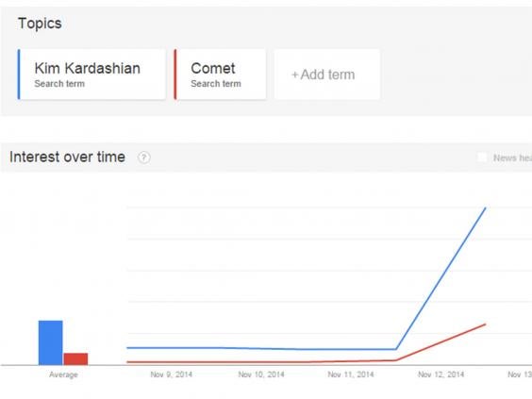Click the plus icon in Add term
Viewport: 532px width, 399px height.
click(295, 75)
